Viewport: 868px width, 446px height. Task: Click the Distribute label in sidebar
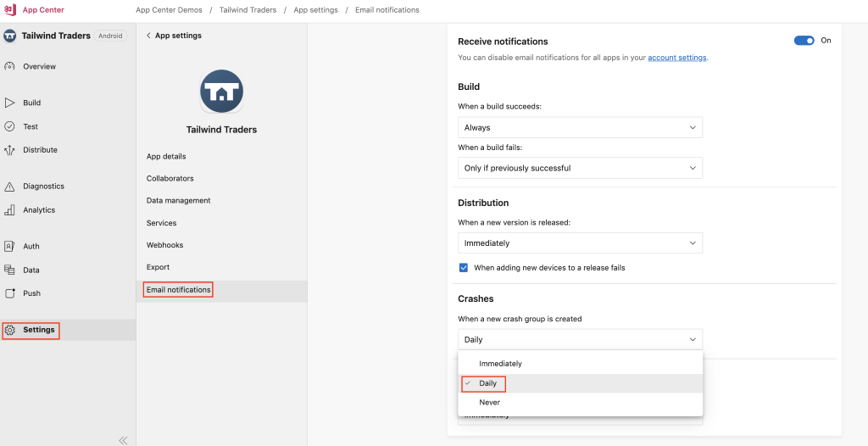point(40,150)
